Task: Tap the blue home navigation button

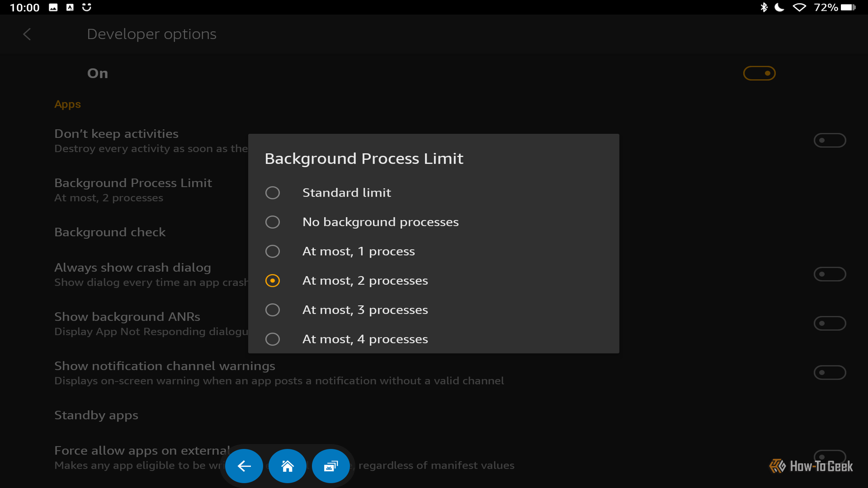Action: click(x=288, y=466)
